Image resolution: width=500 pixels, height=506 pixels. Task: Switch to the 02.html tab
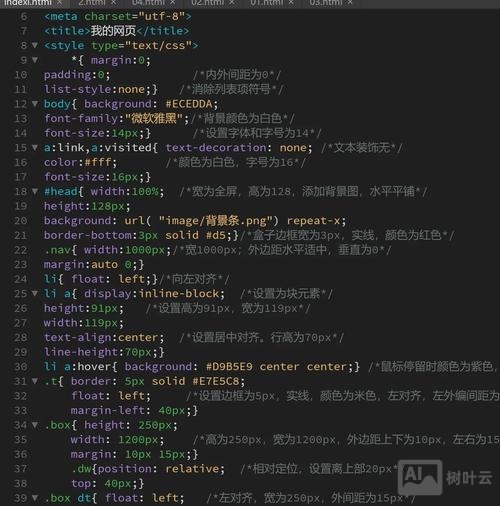[207, 3]
